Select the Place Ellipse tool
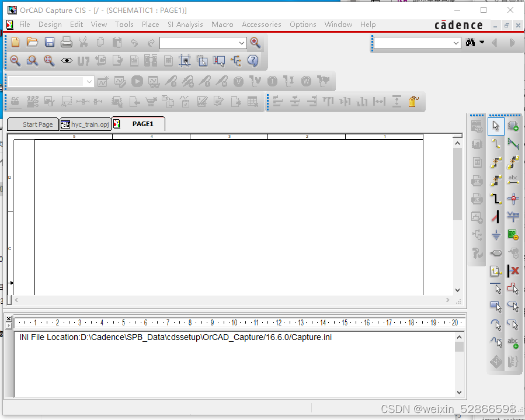Viewport: 525px width, 420px height. [x=513, y=306]
